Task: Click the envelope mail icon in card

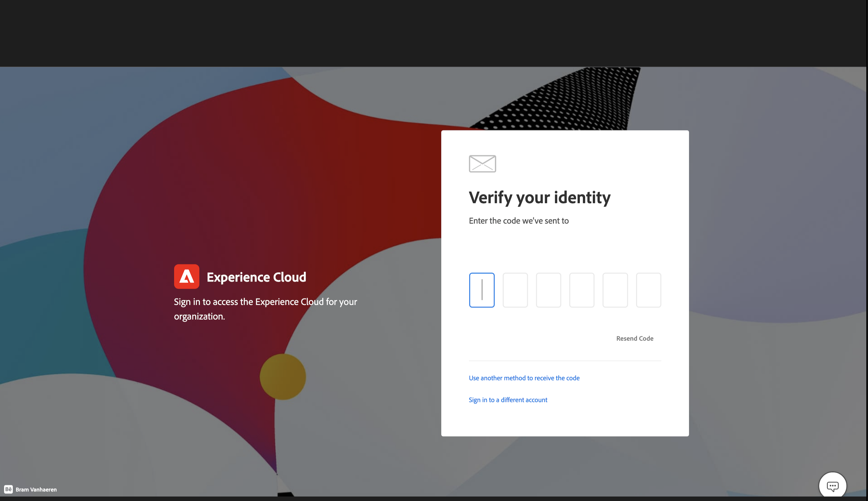Action: tap(482, 164)
